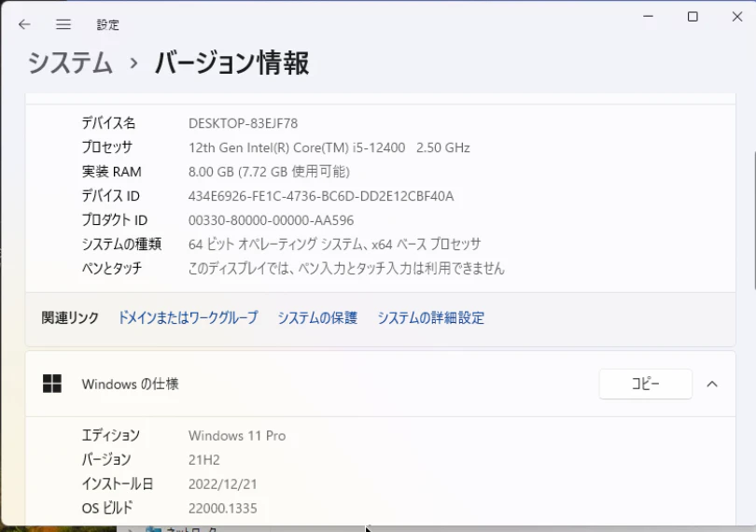This screenshot has width=756, height=532.
Task: Navigate to システム breadcrumb
Action: 70,63
